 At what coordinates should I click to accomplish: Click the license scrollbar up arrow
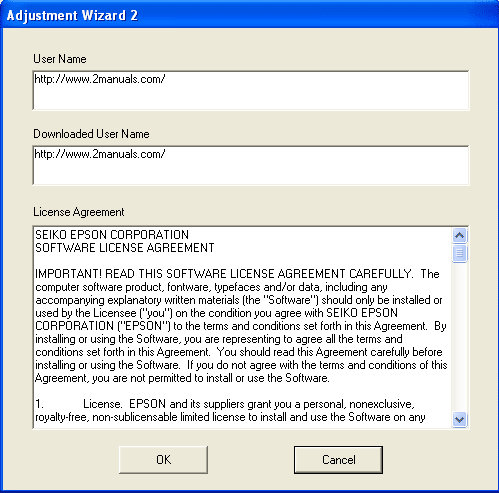(460, 236)
